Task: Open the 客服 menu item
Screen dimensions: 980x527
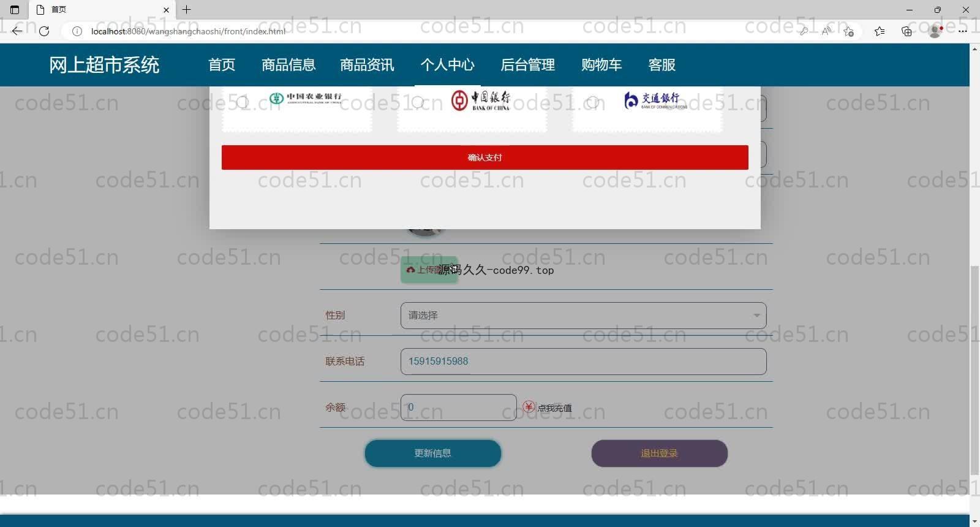Action: click(x=662, y=65)
